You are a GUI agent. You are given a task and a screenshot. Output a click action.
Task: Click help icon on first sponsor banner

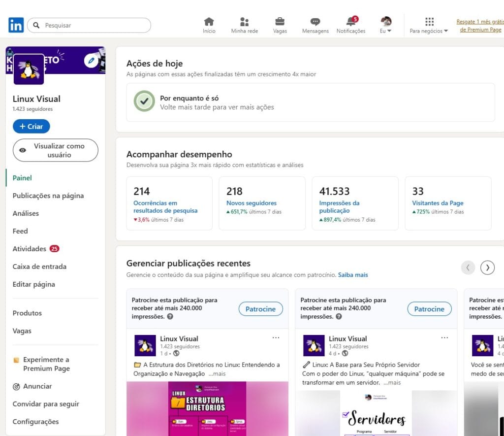pyautogui.click(x=170, y=317)
